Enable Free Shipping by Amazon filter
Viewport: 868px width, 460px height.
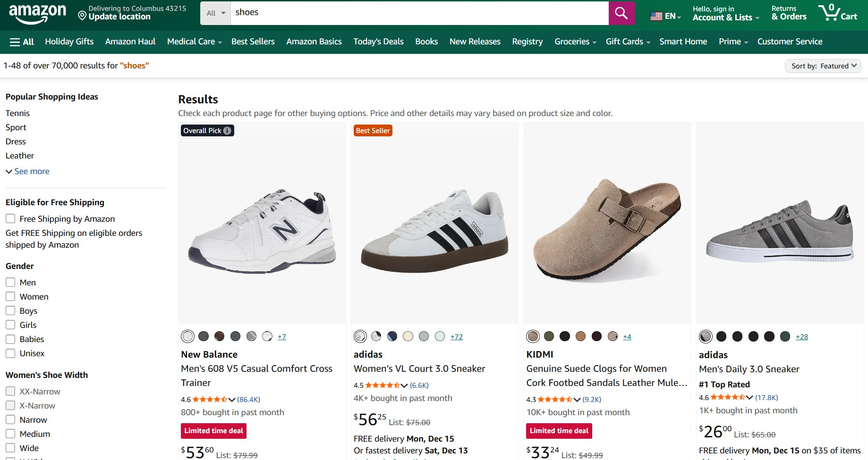coord(10,218)
